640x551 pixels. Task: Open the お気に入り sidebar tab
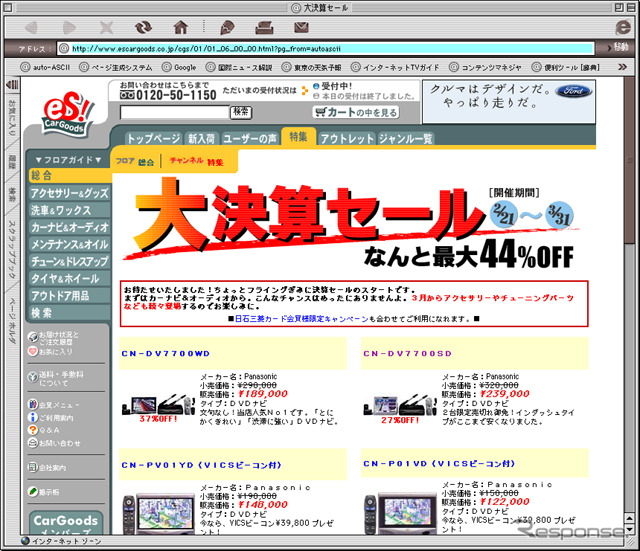(x=12, y=118)
